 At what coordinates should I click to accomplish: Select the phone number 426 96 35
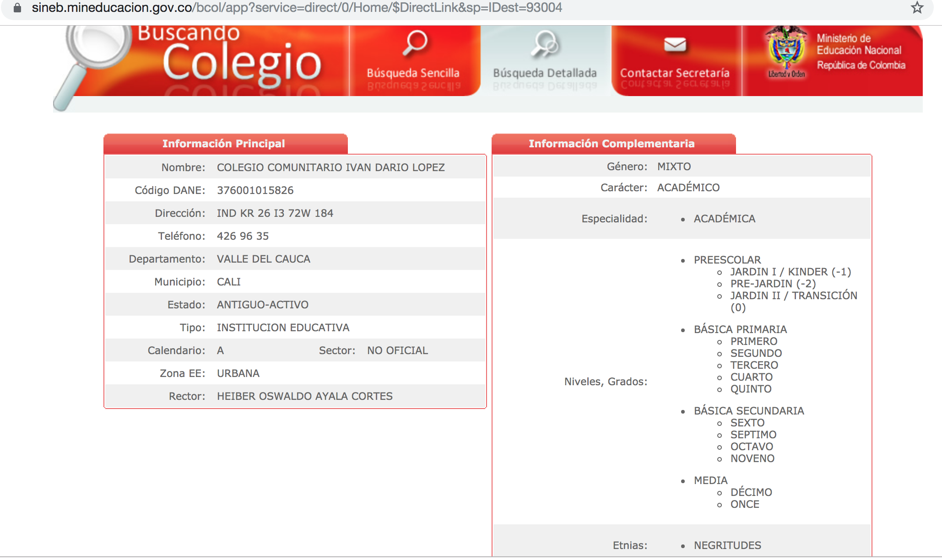(x=243, y=236)
